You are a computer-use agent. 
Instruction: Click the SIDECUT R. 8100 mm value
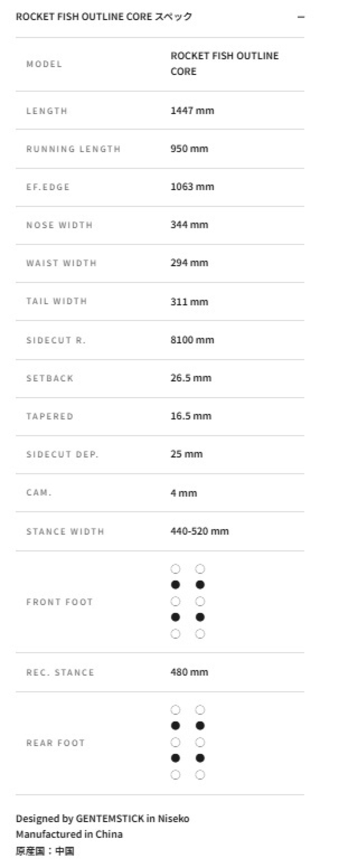(x=192, y=340)
